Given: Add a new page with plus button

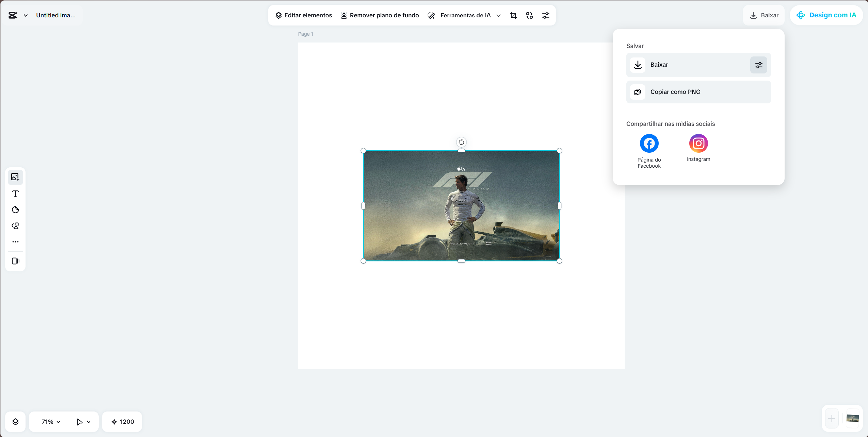Looking at the screenshot, I should (x=832, y=419).
